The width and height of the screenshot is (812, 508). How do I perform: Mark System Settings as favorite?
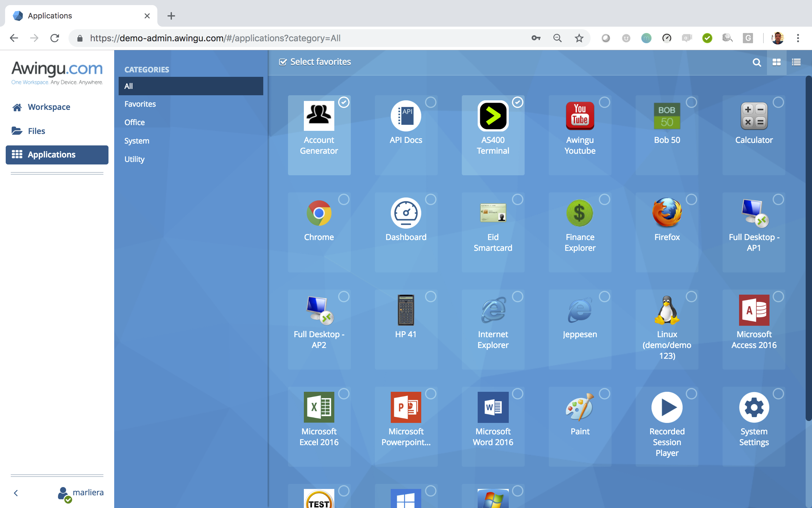click(x=778, y=393)
